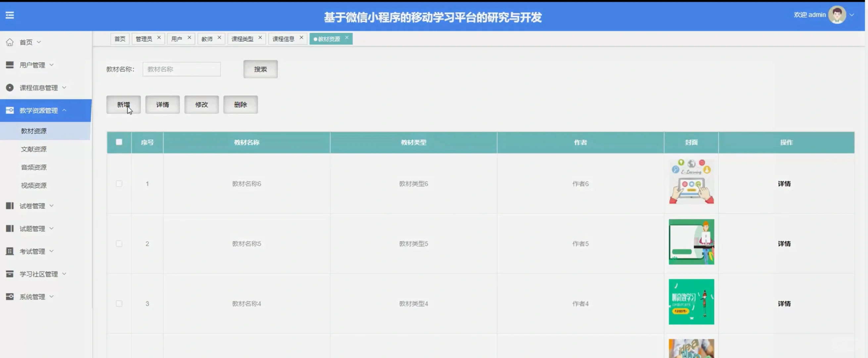Image resolution: width=868 pixels, height=358 pixels.
Task: Open 用户管理 via its sidebar icon
Action: (9, 64)
